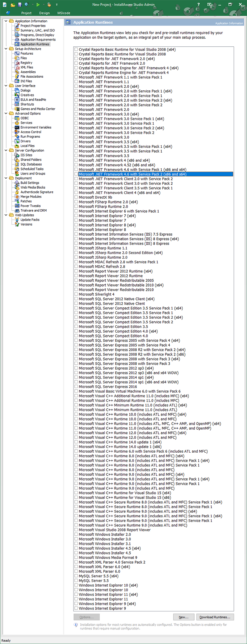The height and width of the screenshot is (644, 247).
Task: Collapse the Application Information tree node
Action: pos(6,21)
